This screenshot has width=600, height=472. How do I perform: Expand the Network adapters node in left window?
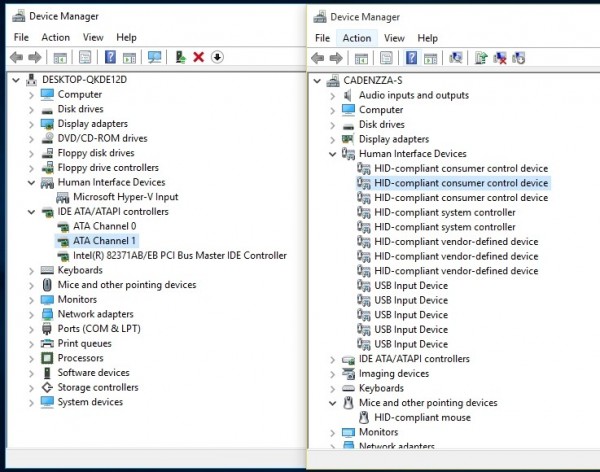click(x=32, y=314)
